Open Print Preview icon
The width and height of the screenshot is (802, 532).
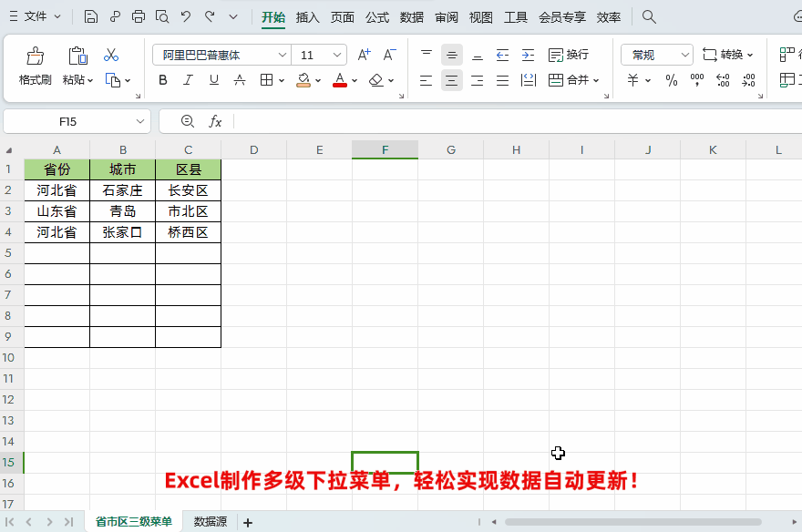[x=162, y=17]
